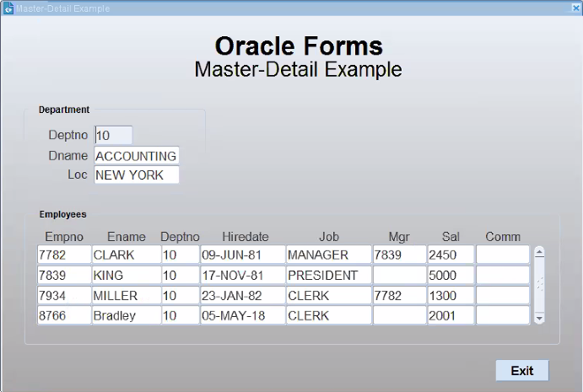Focus the Department Deptno field with 10
583x392 pixels.
point(113,135)
